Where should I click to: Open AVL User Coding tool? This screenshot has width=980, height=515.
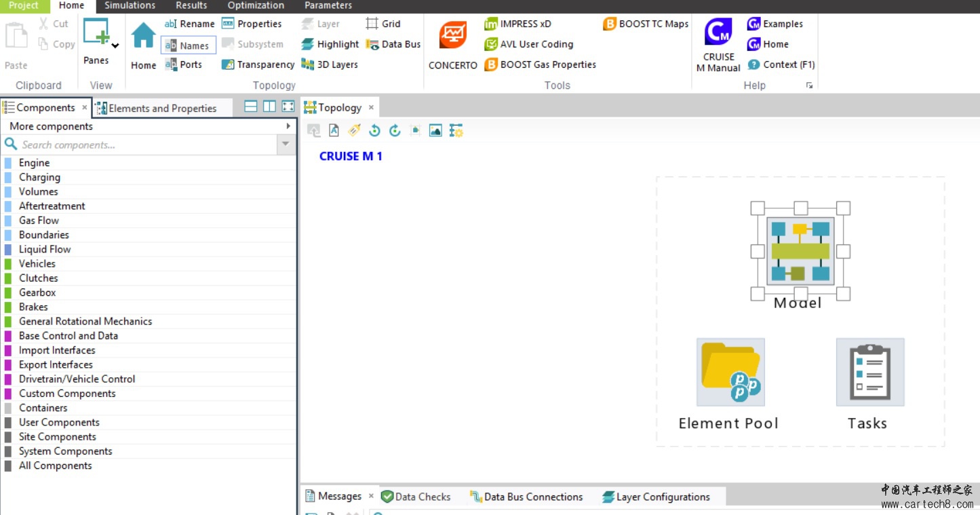528,44
